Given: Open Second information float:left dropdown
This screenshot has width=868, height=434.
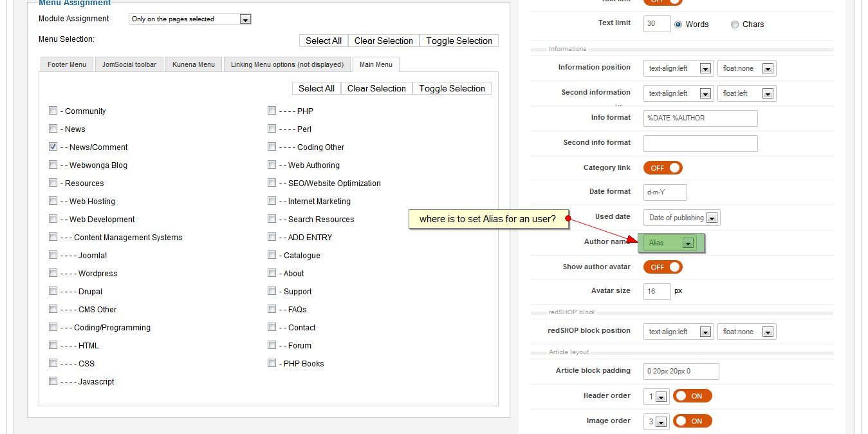Looking at the screenshot, I should pyautogui.click(x=746, y=93).
